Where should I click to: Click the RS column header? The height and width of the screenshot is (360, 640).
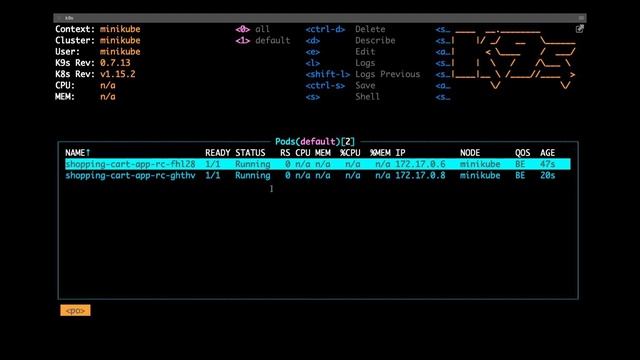(x=285, y=153)
